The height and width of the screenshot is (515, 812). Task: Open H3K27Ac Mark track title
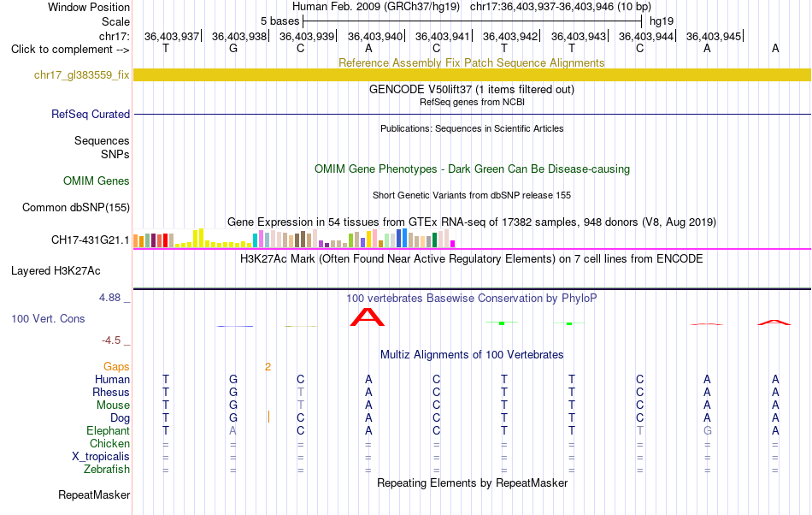pos(471,258)
